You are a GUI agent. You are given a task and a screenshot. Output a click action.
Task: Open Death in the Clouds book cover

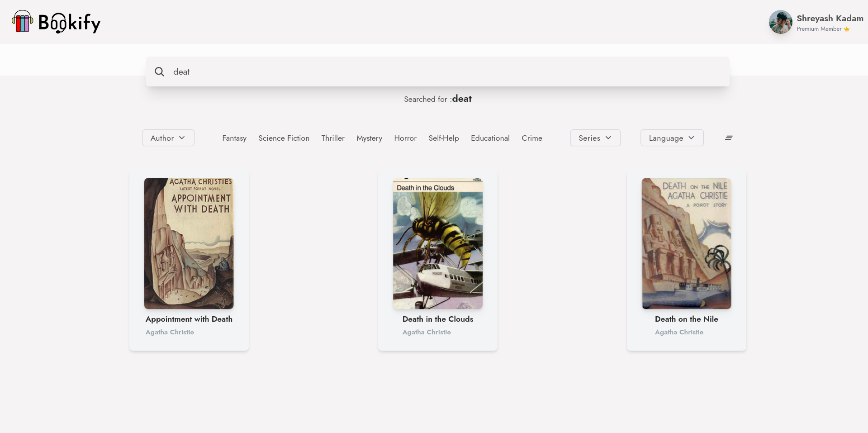[438, 243]
